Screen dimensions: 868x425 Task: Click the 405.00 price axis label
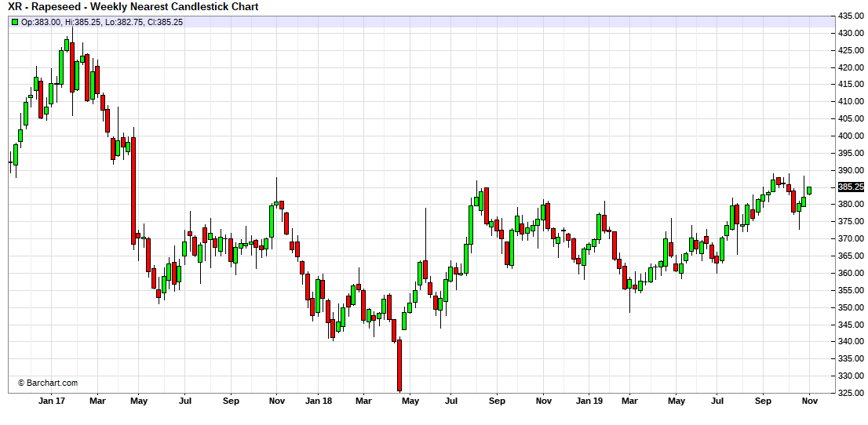(852, 118)
